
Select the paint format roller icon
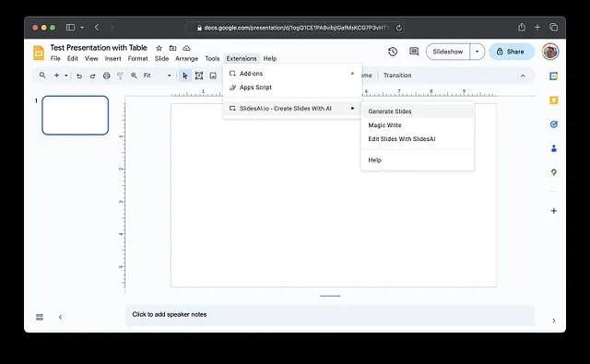point(120,76)
